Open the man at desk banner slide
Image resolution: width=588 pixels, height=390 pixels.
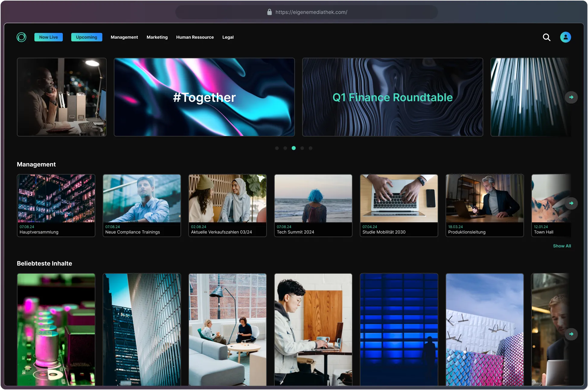tap(62, 97)
